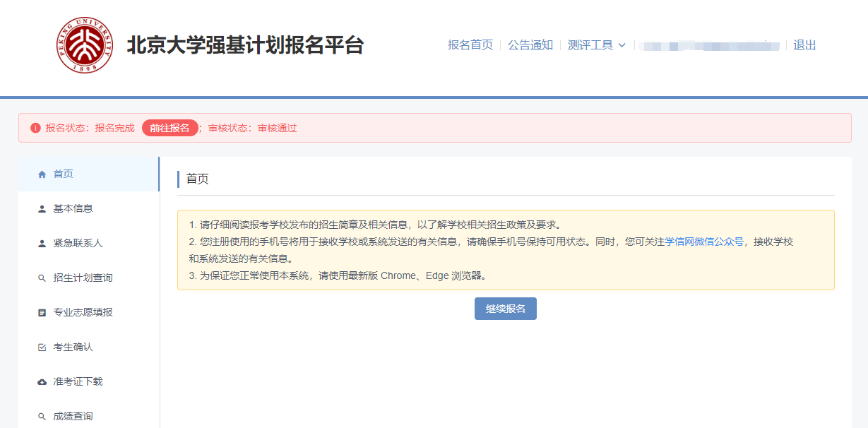
Task: Open the 报名首页 navigation link
Action: click(x=470, y=45)
